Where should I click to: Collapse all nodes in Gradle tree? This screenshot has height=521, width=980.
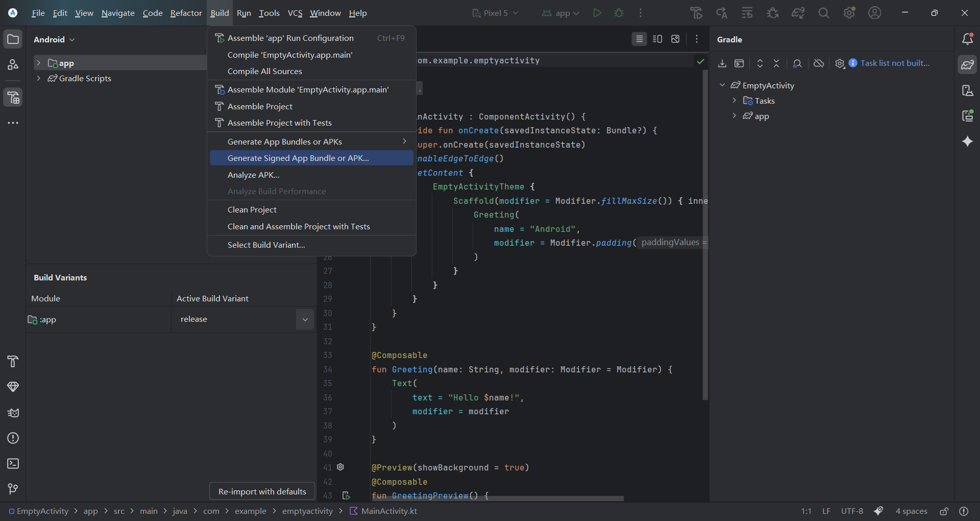776,63
